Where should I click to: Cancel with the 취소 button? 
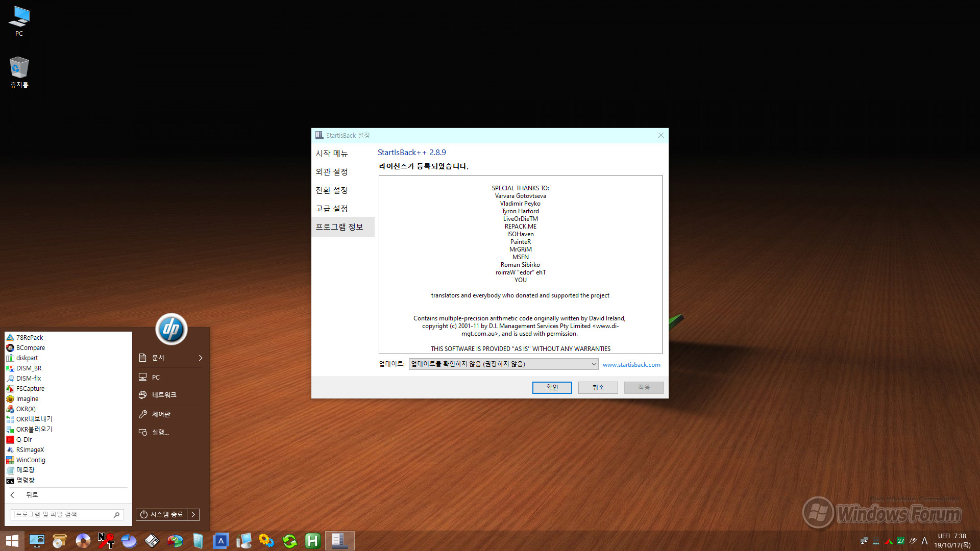[598, 387]
